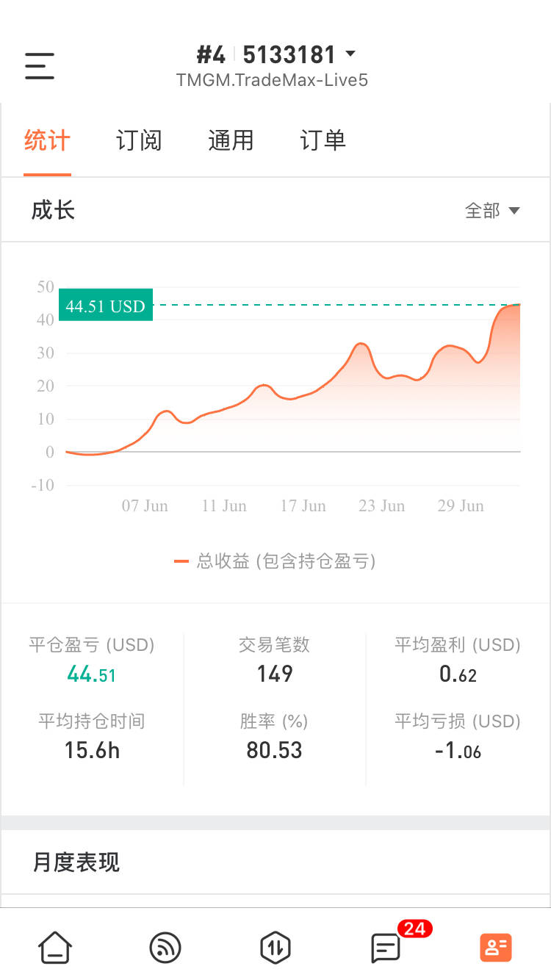Tap the 平仓盈亏 44.51 value
This screenshot has height=980, width=551.
coord(92,674)
